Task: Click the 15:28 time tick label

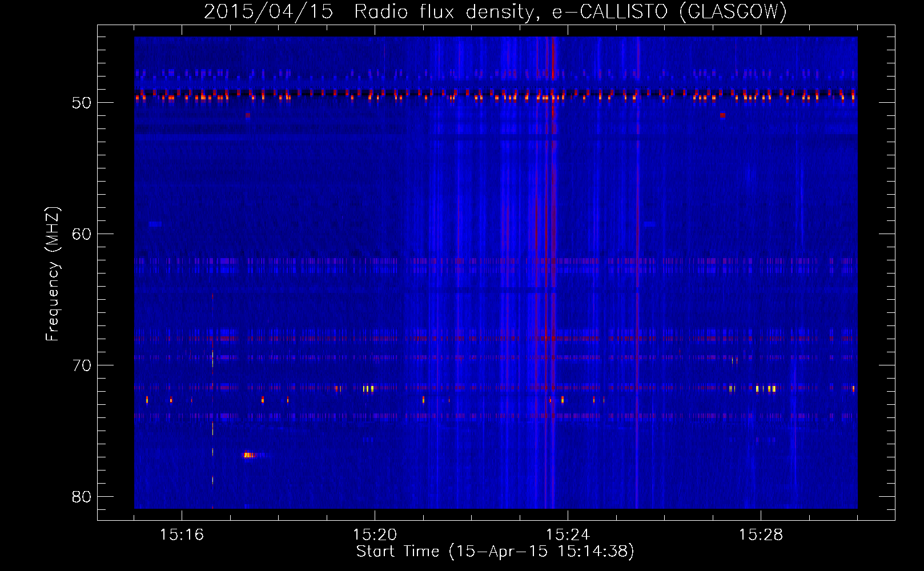Action: (761, 535)
